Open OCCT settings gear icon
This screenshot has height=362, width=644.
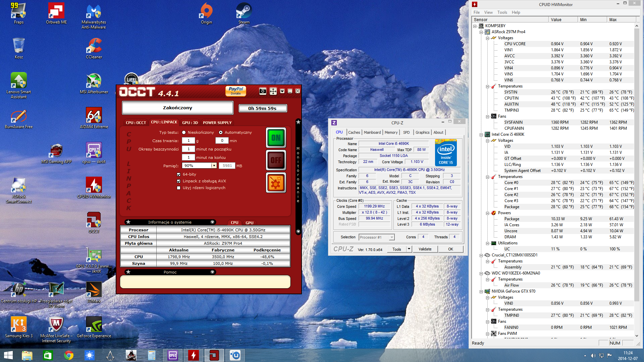(276, 183)
